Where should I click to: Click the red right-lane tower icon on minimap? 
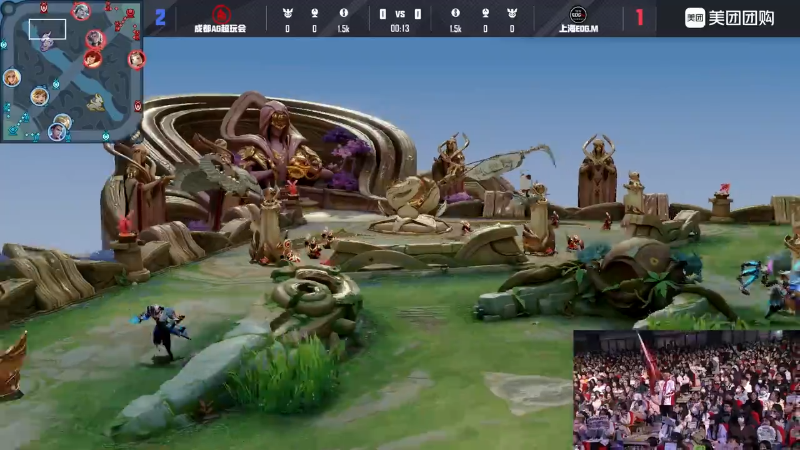[x=138, y=106]
